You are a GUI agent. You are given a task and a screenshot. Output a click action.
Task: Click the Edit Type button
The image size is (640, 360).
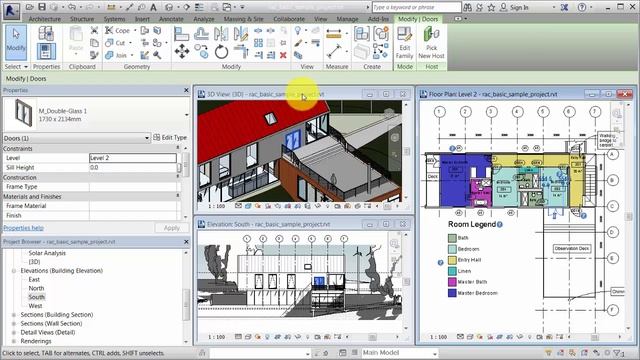[170, 138]
